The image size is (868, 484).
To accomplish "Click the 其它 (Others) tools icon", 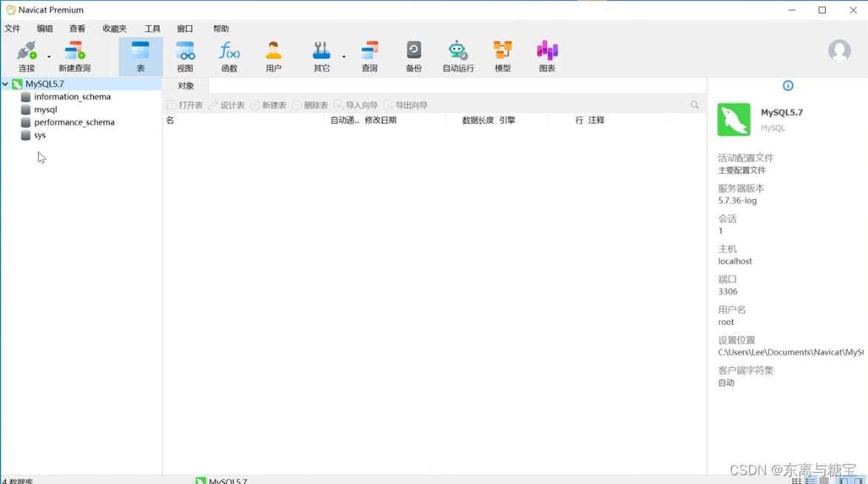I will coord(321,51).
